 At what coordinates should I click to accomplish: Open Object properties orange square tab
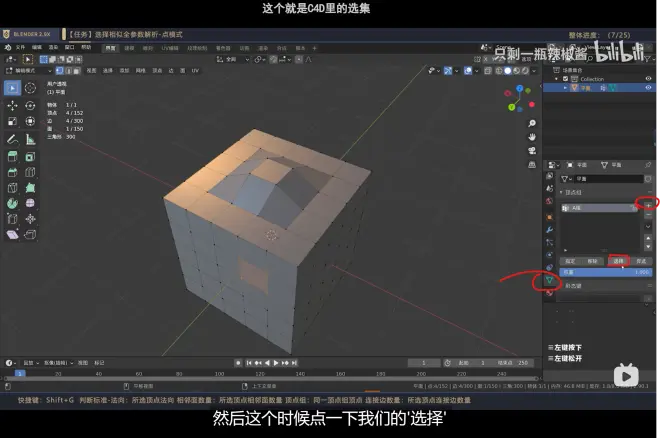[x=549, y=218]
